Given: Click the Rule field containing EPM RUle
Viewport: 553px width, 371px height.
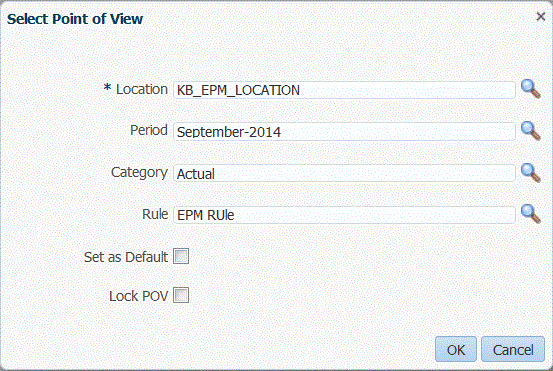Looking at the screenshot, I should [344, 215].
